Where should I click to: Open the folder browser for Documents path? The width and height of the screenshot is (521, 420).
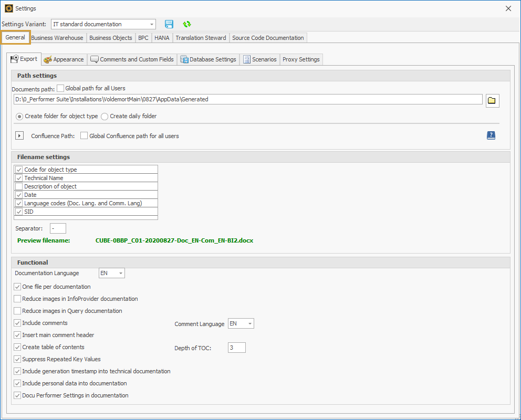492,100
